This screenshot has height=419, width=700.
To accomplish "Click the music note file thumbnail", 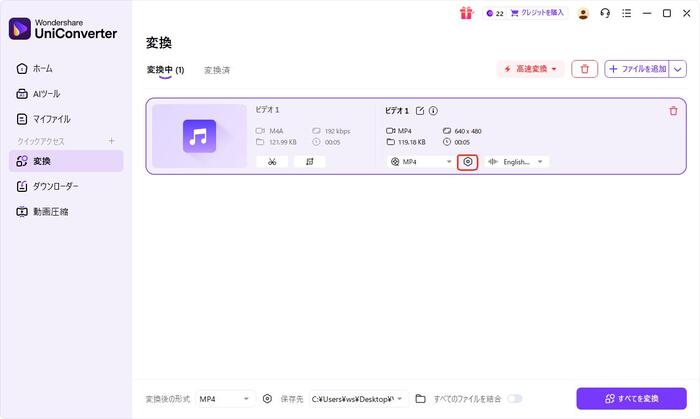I will tap(199, 136).
